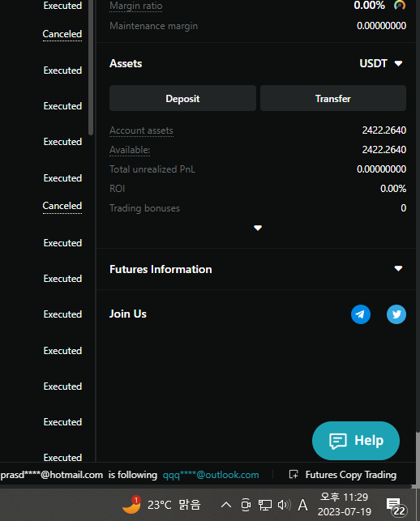Image resolution: width=420 pixels, height=521 pixels.
Task: Click the margin ratio gauge icon
Action: tap(400, 6)
